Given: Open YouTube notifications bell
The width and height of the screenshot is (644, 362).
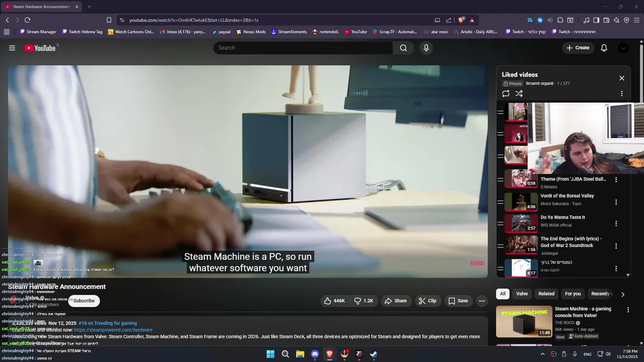Looking at the screenshot, I should point(604,48).
